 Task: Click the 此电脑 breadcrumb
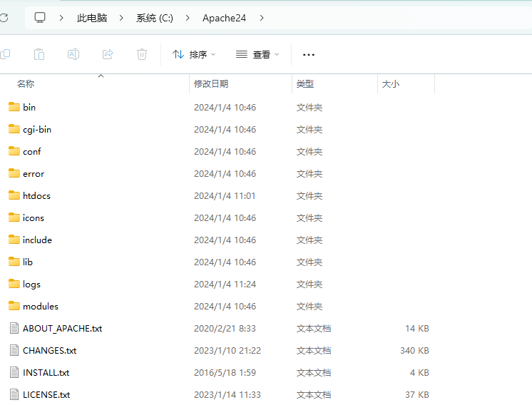(92, 18)
